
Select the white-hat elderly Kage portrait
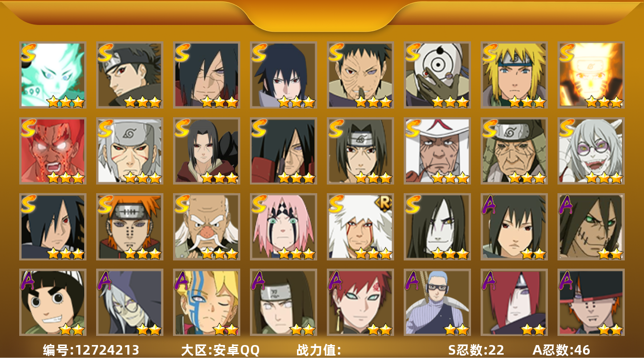pos(437,151)
